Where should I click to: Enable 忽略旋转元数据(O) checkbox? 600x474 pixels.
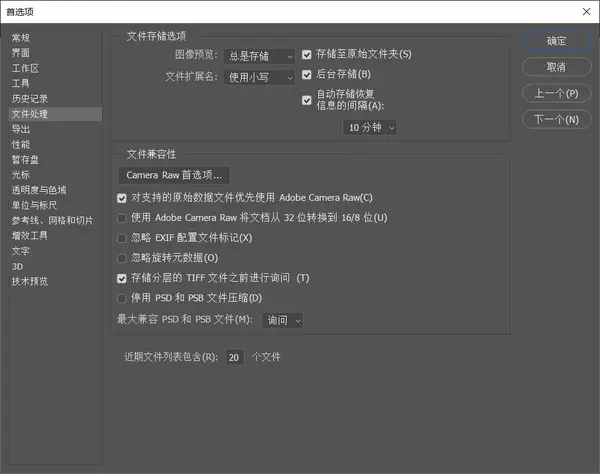point(122,258)
